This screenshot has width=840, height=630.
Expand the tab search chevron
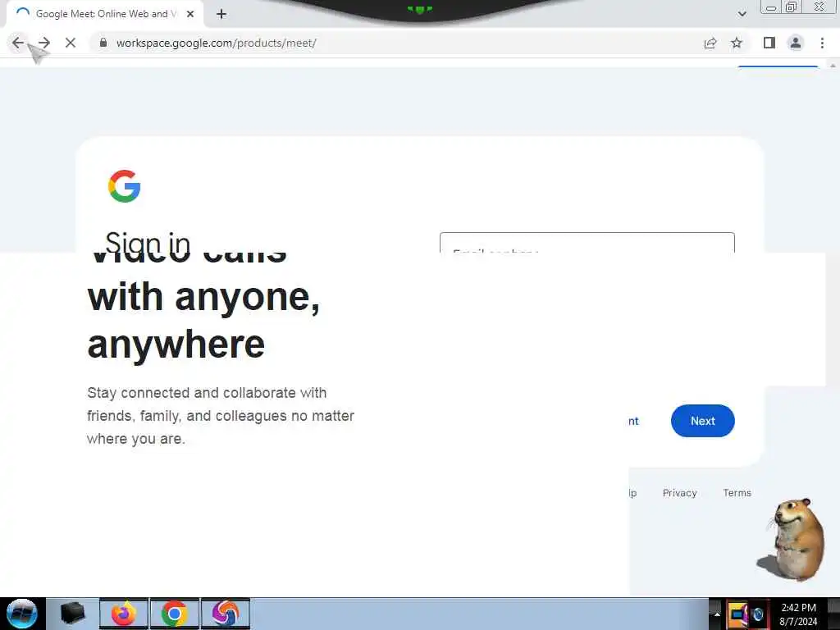[742, 14]
